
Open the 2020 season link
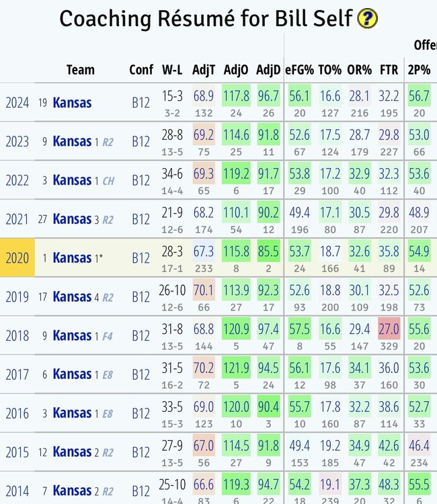coord(17,257)
